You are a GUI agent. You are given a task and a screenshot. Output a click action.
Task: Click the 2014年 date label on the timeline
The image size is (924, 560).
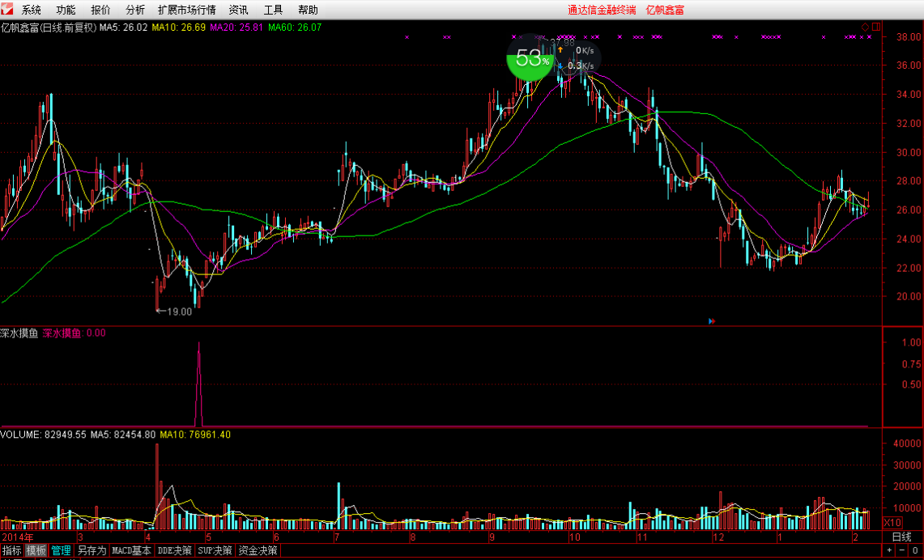click(19, 537)
